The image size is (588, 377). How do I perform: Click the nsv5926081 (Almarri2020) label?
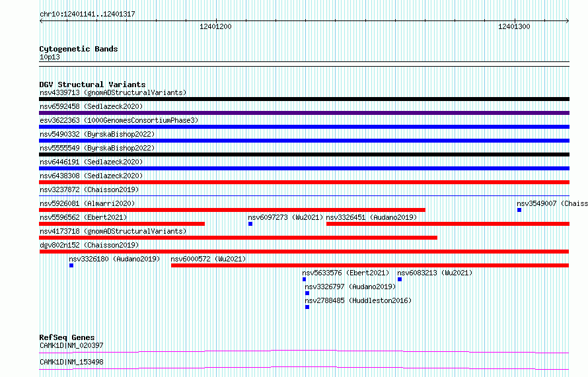coord(87,203)
